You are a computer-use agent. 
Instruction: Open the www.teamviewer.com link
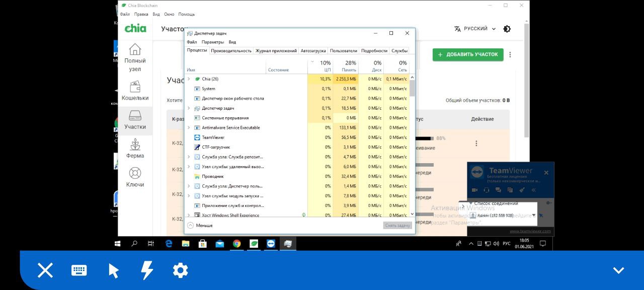[x=530, y=231]
